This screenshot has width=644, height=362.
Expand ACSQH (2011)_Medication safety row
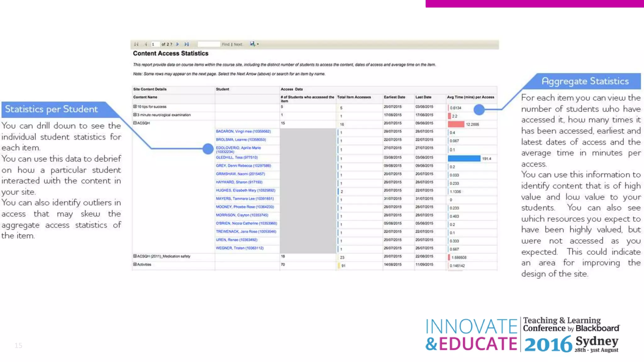click(x=135, y=256)
